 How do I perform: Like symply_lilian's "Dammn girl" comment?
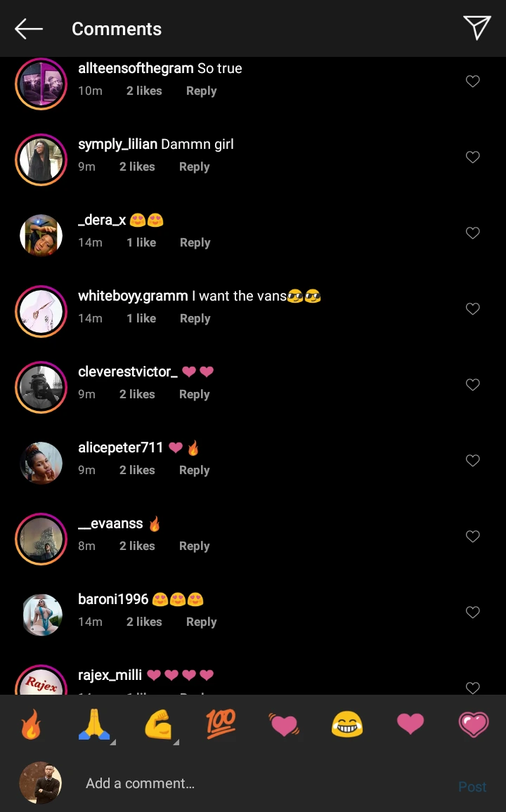(473, 157)
